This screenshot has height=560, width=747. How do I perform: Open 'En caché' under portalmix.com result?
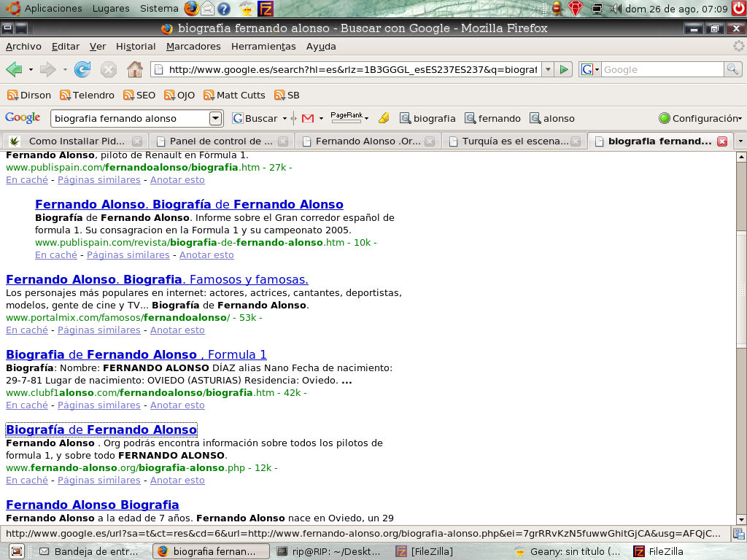27,330
